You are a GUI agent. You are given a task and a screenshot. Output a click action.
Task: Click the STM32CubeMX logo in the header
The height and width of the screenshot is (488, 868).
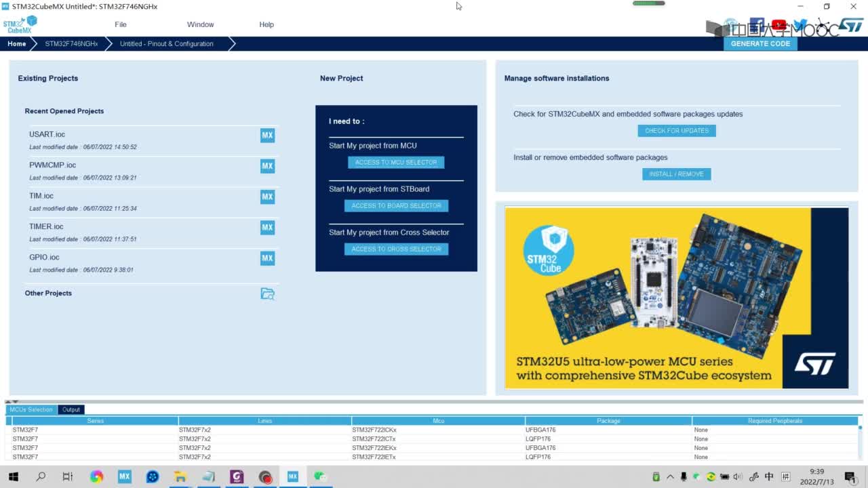(x=20, y=24)
